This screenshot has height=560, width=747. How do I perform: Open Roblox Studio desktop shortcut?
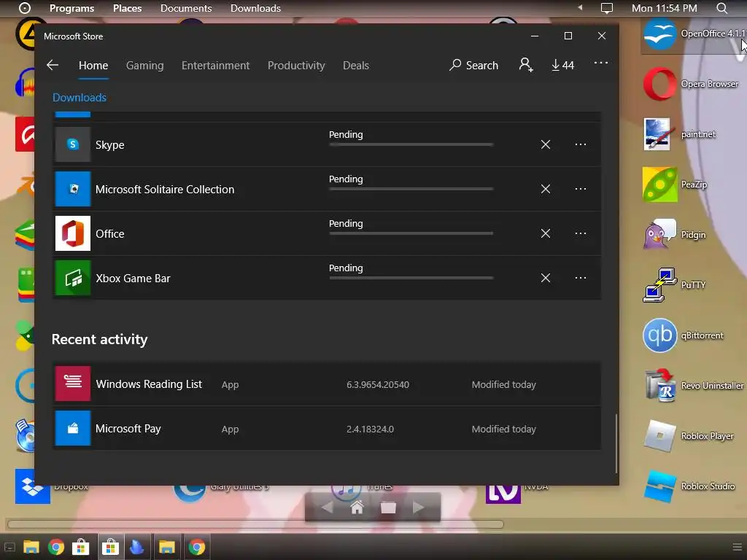689,486
